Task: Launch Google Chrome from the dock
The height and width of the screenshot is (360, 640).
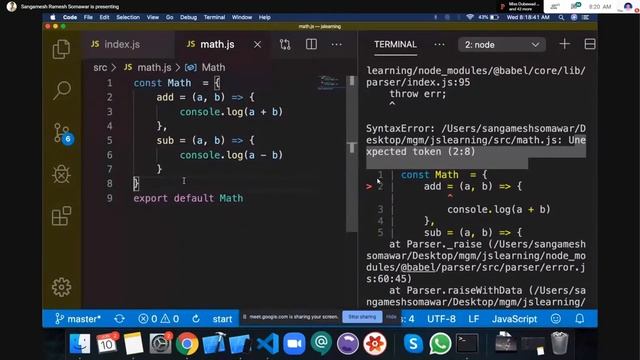Action: 187,344
